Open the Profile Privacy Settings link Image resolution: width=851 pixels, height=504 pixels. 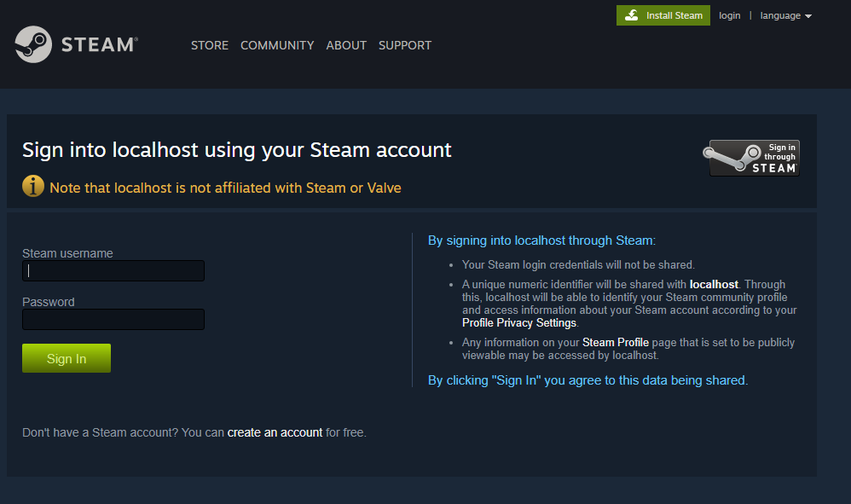coord(519,323)
